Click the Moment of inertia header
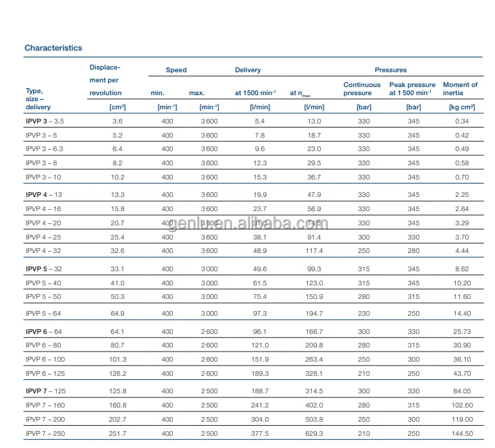Viewport: 495px width, 448px height. coord(461,89)
